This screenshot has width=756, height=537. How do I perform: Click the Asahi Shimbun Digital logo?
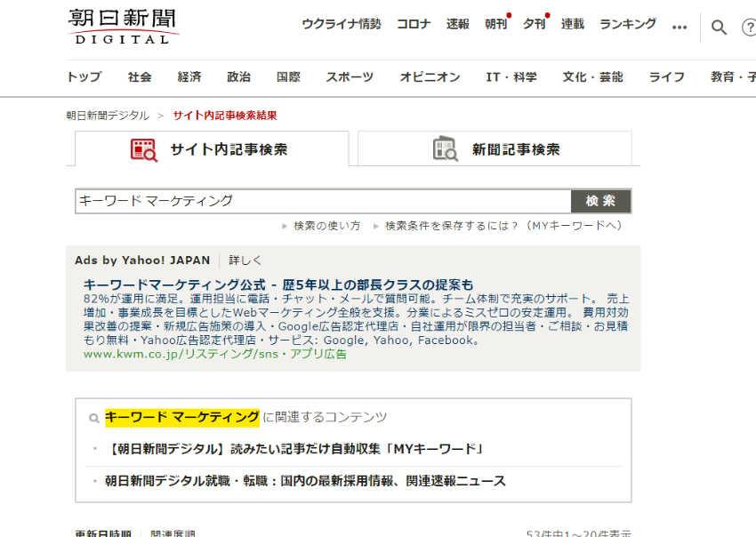coord(123,27)
